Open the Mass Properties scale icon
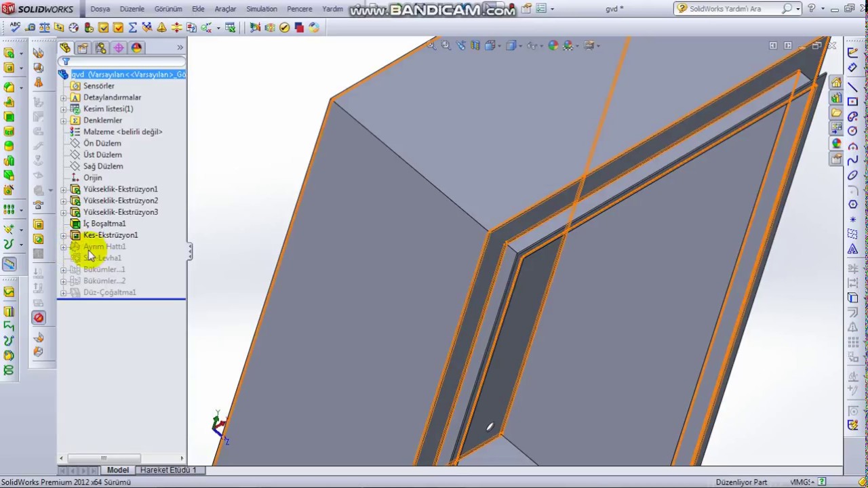The width and height of the screenshot is (868, 488). click(x=45, y=28)
